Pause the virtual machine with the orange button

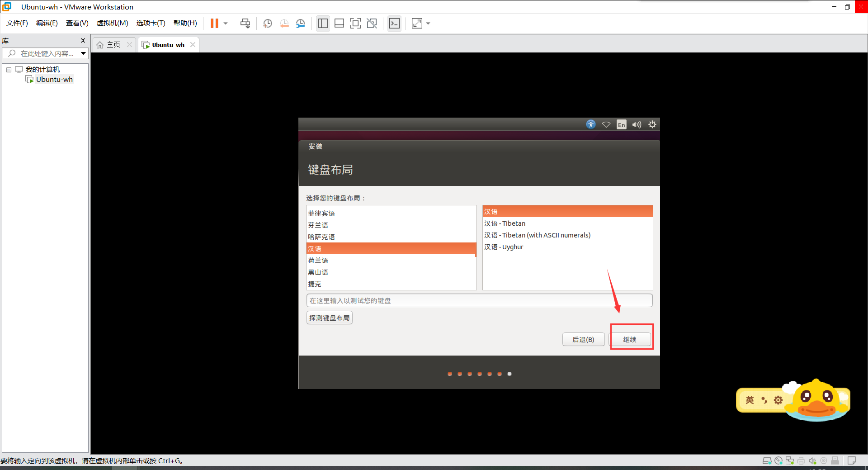tap(214, 23)
